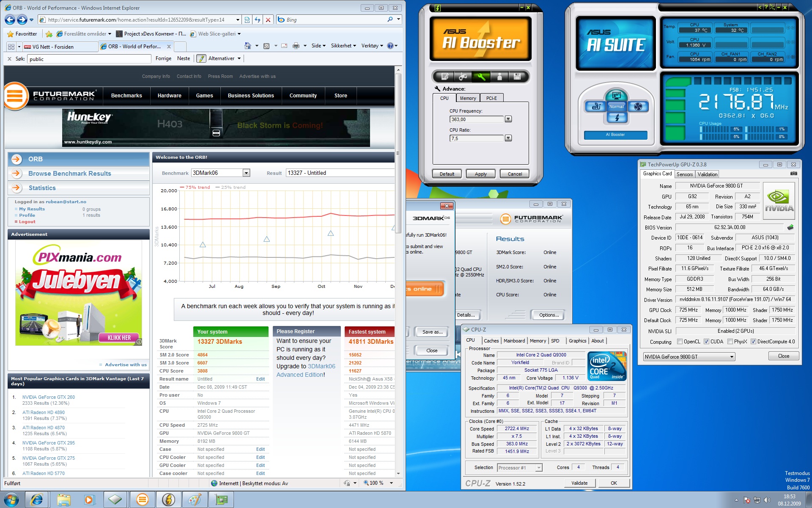Open the Mainboard tab in CPU-Z
The height and width of the screenshot is (508, 812).
coord(514,341)
